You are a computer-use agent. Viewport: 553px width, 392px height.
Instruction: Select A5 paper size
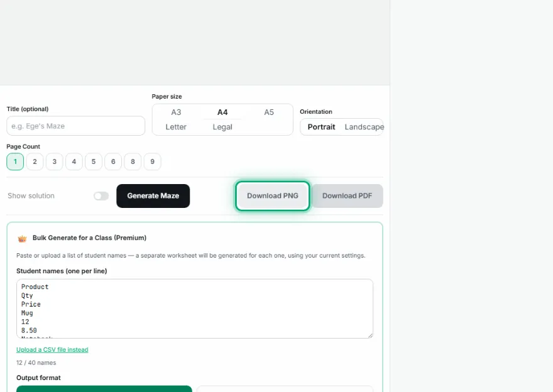pyautogui.click(x=269, y=112)
